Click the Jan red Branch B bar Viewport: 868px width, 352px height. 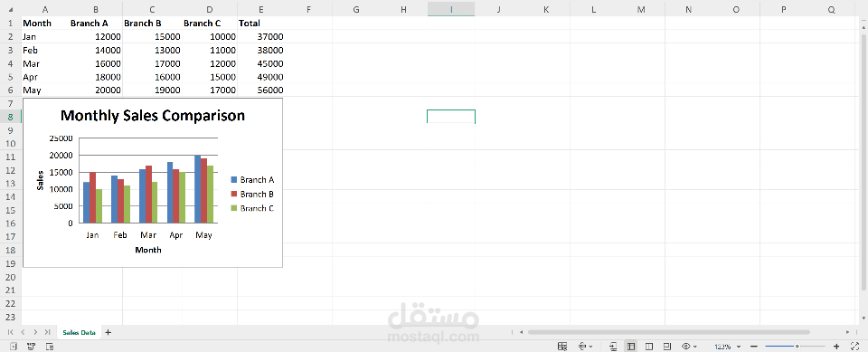click(x=92, y=197)
